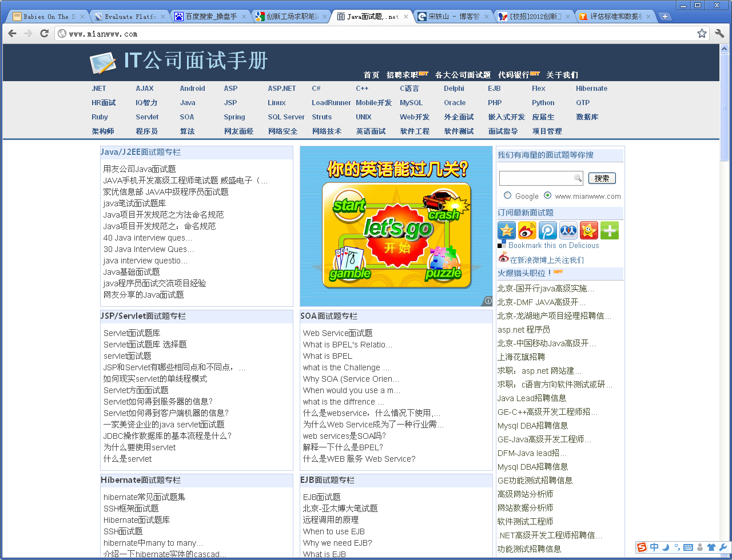Click the Sina Weibo icon beside 在新浪微博上关注我们
The image size is (732, 560).
[x=503, y=257]
